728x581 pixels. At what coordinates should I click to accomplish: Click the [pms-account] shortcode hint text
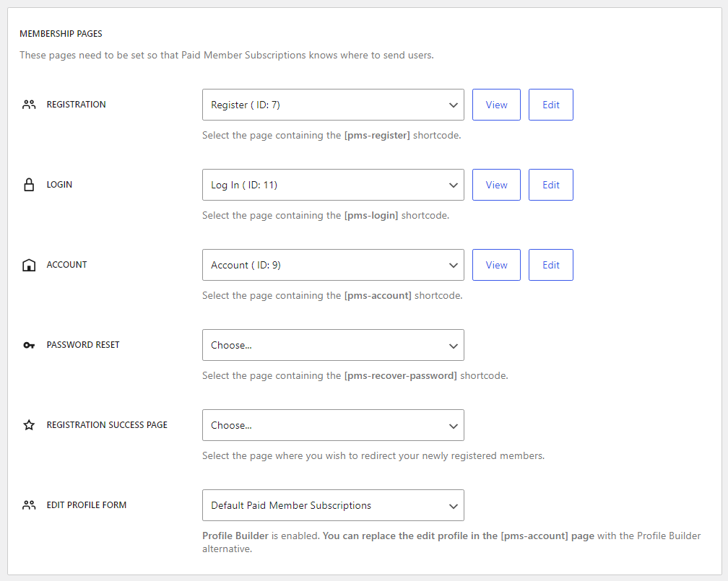332,296
